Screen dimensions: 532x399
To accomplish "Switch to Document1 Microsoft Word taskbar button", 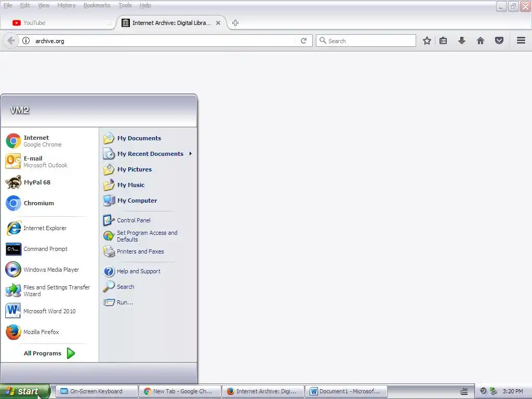I will point(347,391).
